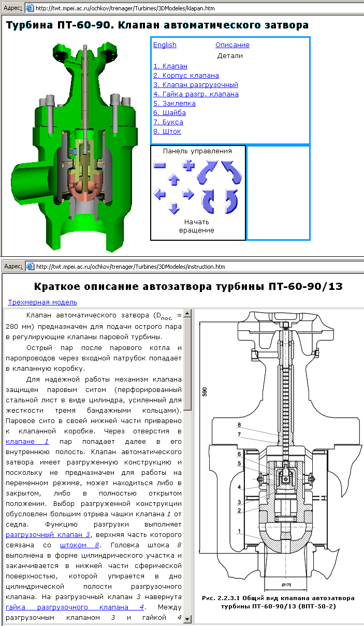Click the page icon in klapan.htm address bar
The image size is (364, 626).
(x=30, y=8)
